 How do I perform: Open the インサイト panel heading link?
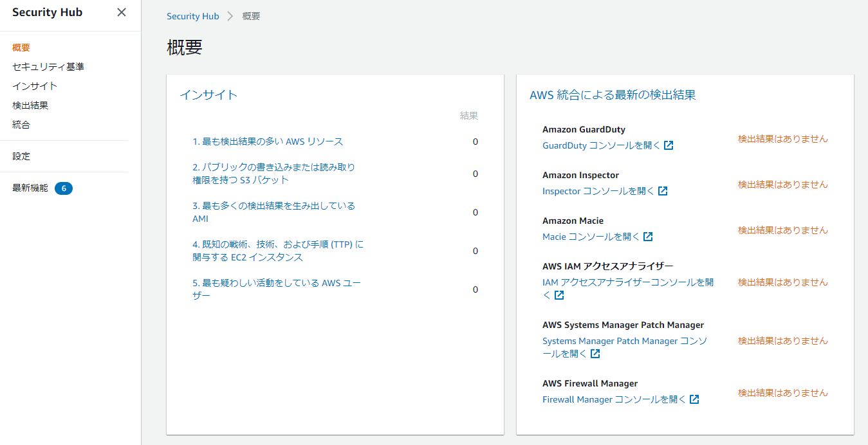tap(208, 95)
